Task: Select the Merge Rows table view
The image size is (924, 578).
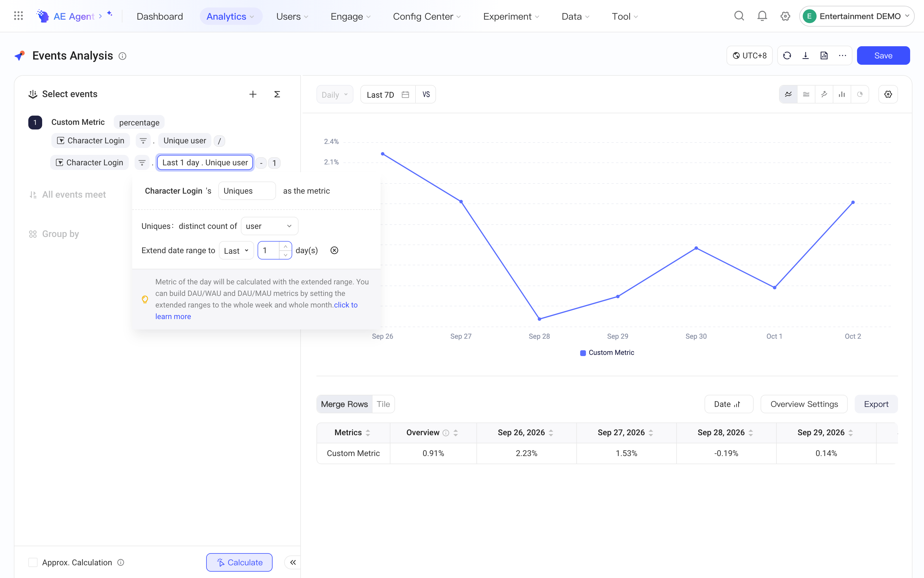Action: (344, 404)
